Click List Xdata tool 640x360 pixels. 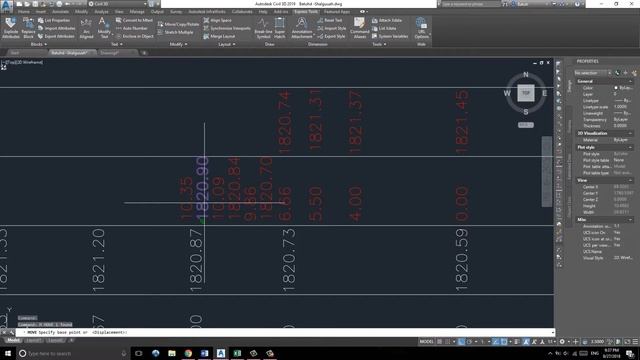pyautogui.click(x=384, y=28)
